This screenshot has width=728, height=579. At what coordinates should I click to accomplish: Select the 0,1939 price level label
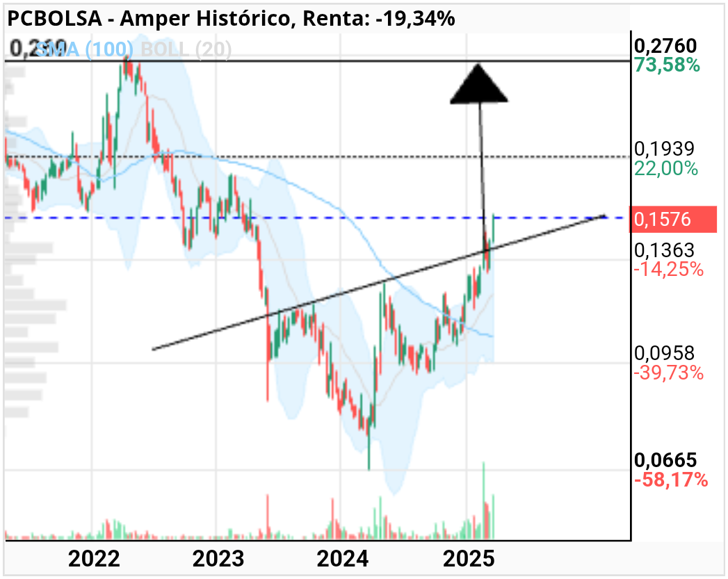pos(665,149)
